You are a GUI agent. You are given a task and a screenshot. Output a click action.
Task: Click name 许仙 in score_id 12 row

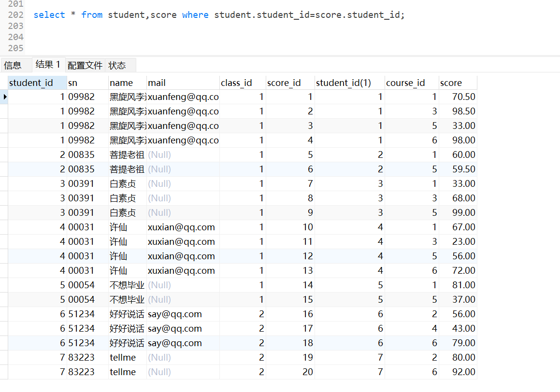[x=127, y=256]
